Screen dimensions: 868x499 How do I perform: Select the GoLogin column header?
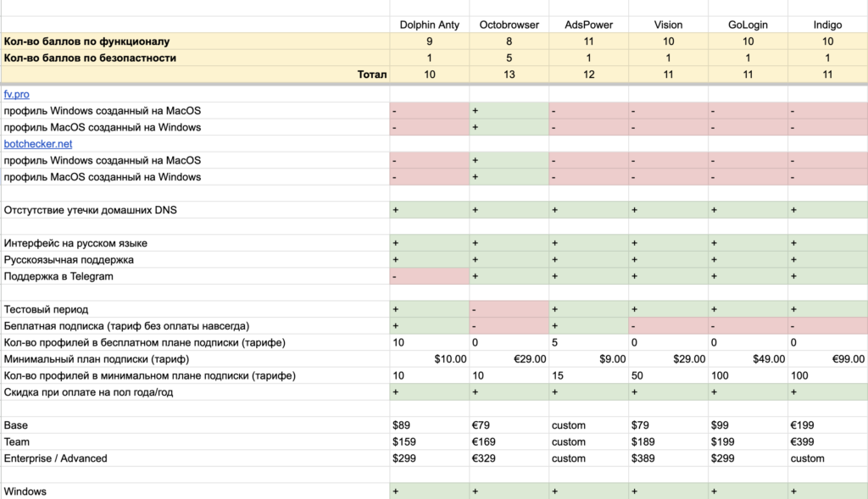[748, 25]
